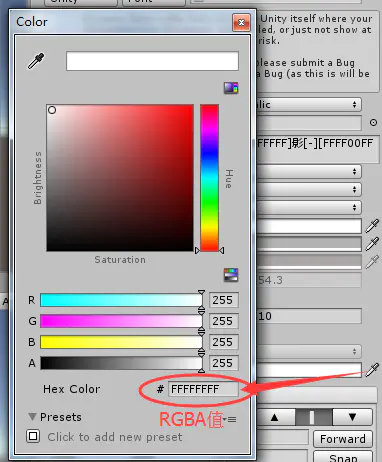Click eyedropper beside the white inspector color field

coord(372,226)
